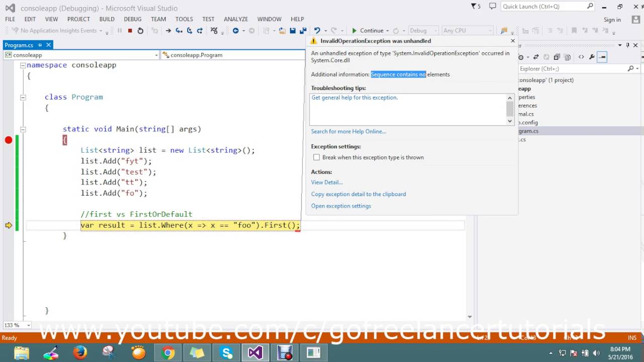Open Google Chrome from the taskbar
Viewport: 644px width, 362px height.
coord(168,352)
